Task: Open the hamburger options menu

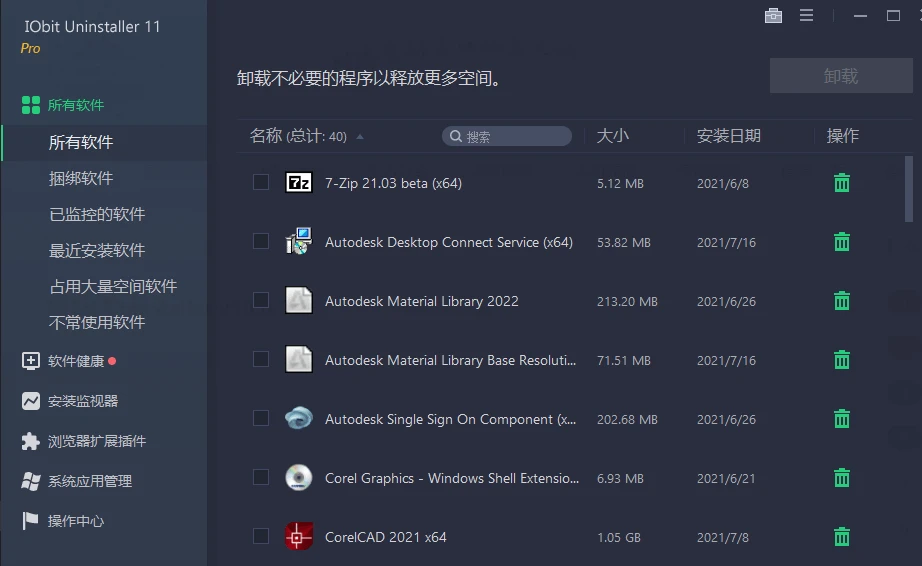Action: click(x=806, y=15)
